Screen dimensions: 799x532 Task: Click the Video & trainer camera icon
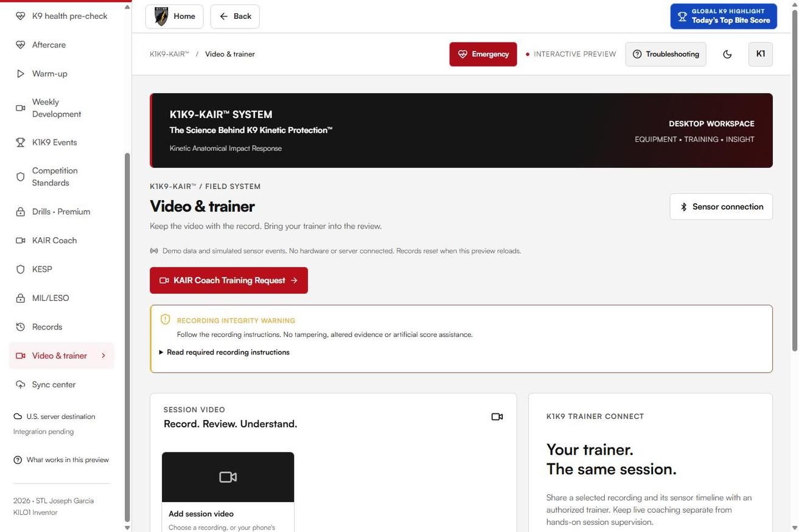tap(21, 356)
